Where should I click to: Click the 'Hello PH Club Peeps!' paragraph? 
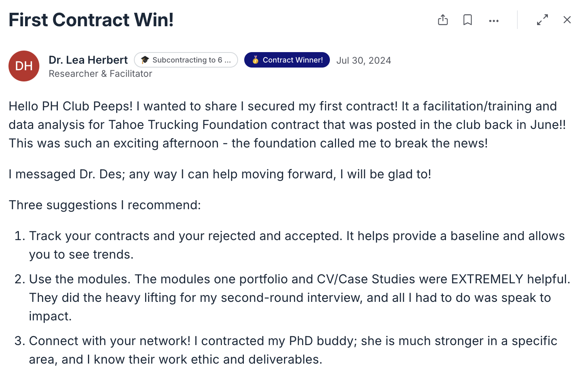click(x=287, y=125)
